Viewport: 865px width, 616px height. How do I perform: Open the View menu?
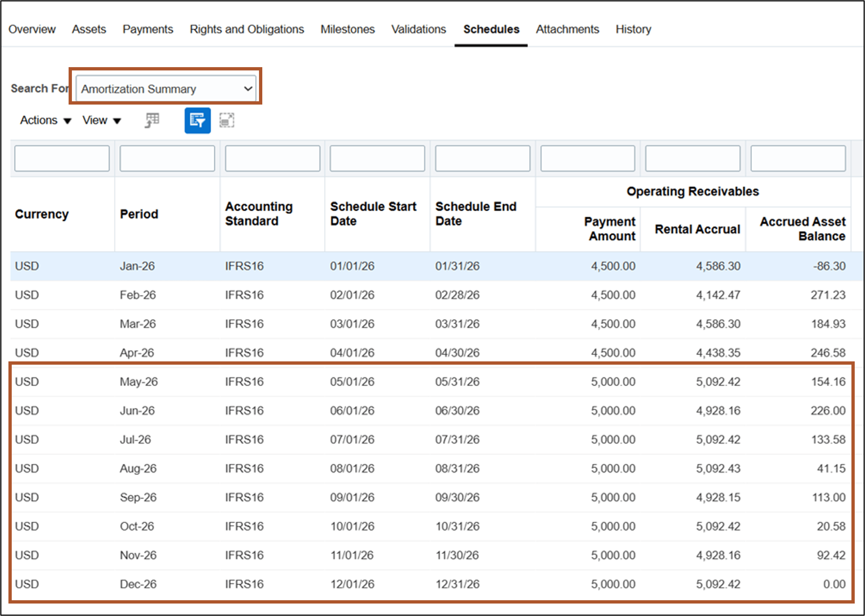pos(102,120)
